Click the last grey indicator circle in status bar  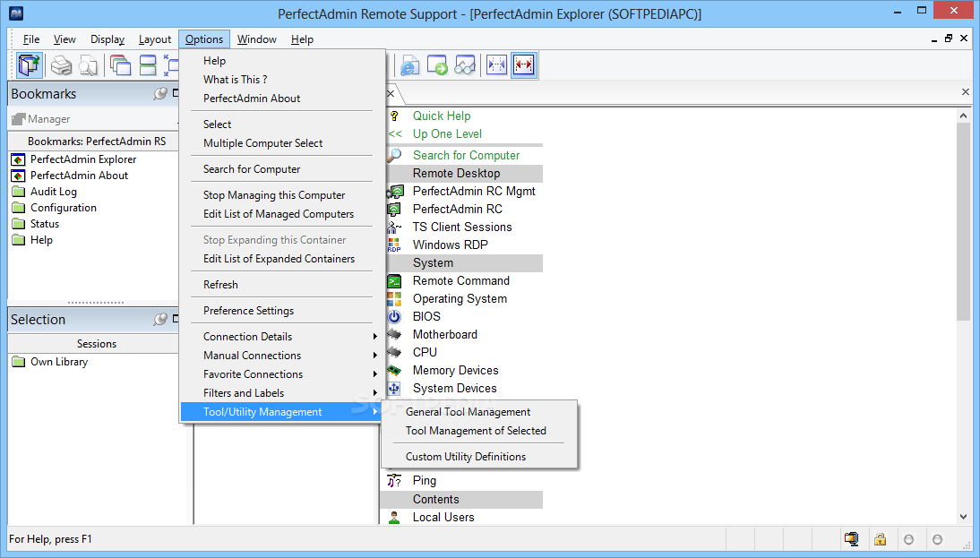point(938,539)
